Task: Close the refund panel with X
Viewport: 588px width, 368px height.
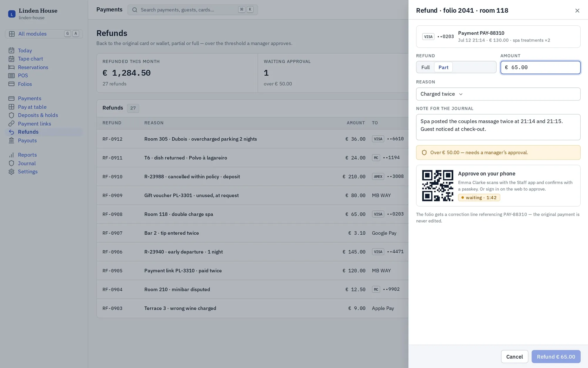Action: pyautogui.click(x=577, y=11)
